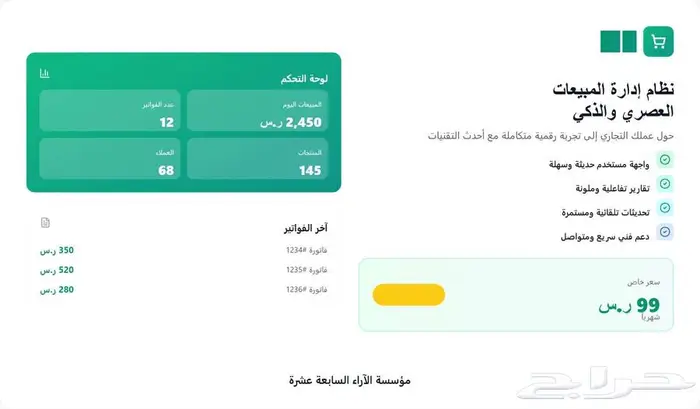Viewport: 700px width, 409px height.
Task: Click check icon next to تقارير تفاعلية وملونة
Action: coord(665,184)
